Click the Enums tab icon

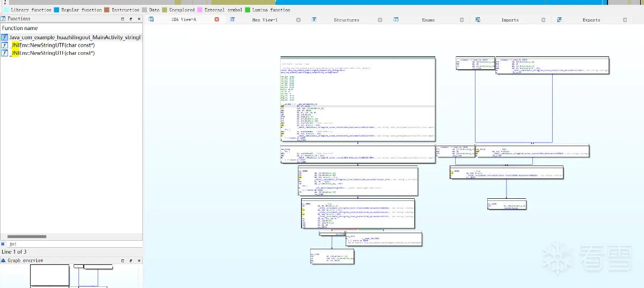point(396,19)
